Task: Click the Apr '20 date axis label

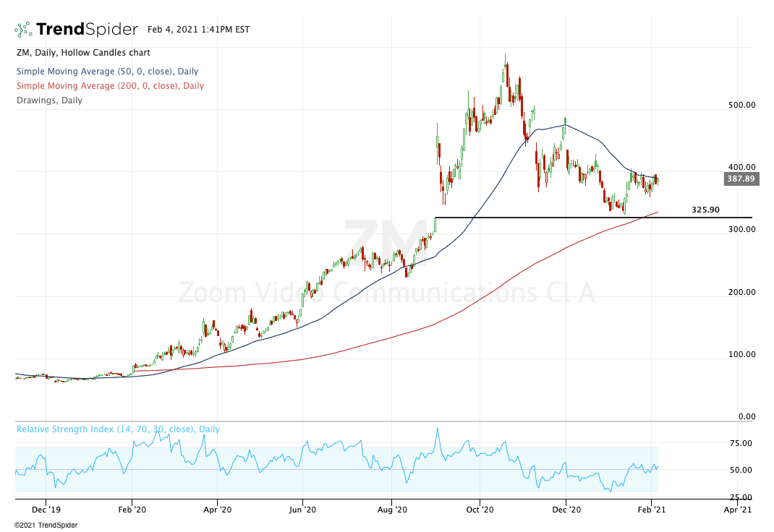Action: coord(218,510)
